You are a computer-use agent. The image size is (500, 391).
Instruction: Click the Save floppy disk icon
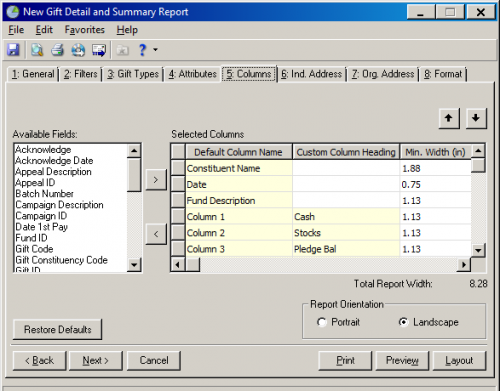[x=13, y=50]
